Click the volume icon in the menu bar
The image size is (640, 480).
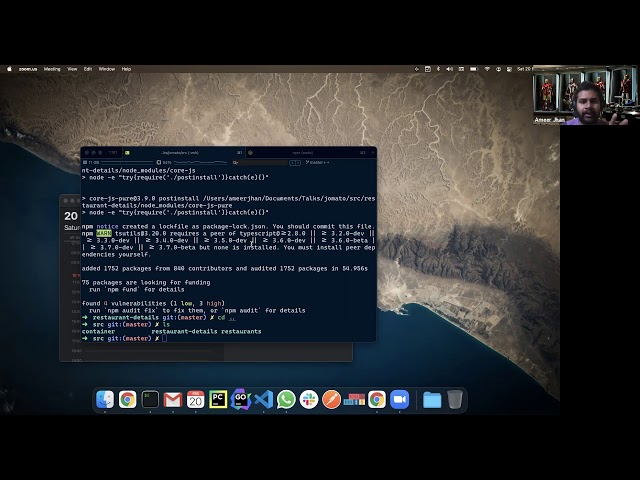tap(449, 69)
